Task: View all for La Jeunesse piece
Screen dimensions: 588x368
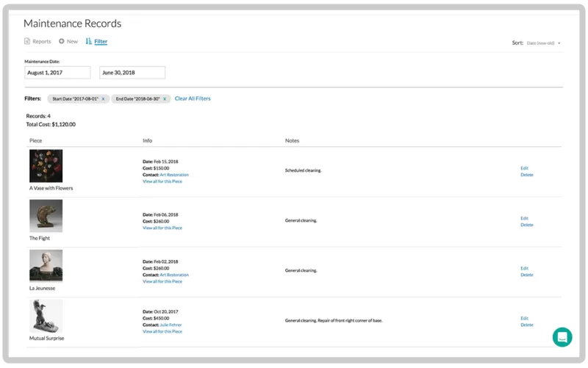Action: coord(162,281)
